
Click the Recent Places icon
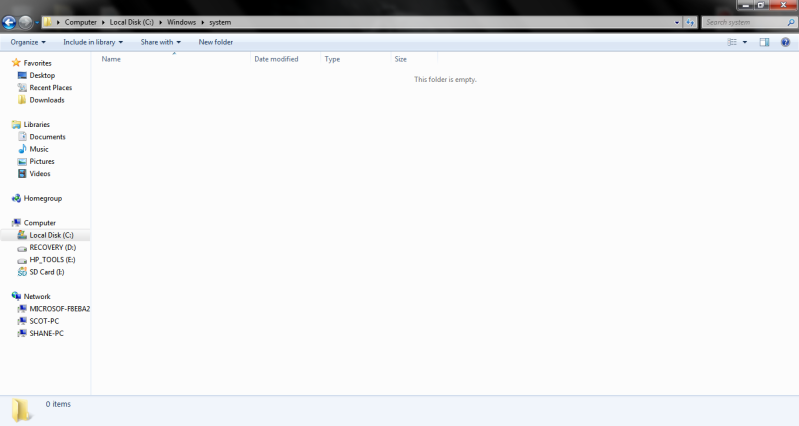pos(22,88)
